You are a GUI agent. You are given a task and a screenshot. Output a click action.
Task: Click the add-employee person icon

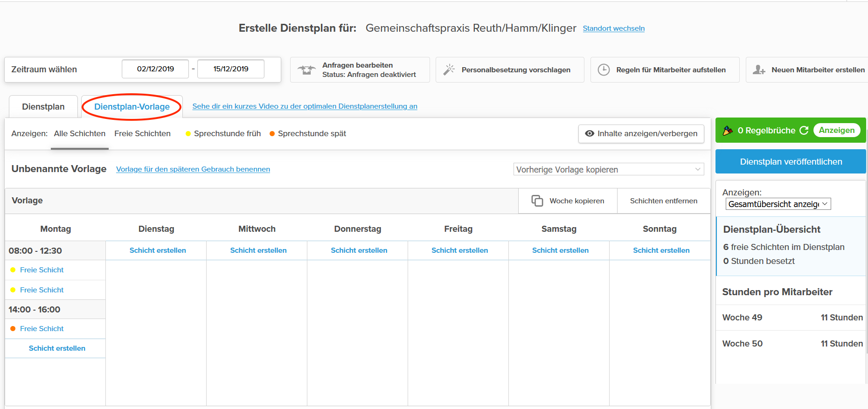[x=759, y=70]
